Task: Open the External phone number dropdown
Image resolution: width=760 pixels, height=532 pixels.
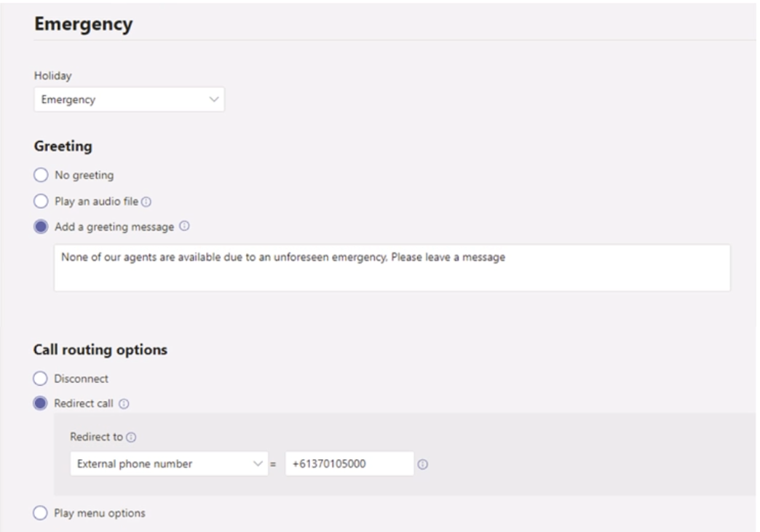Action: tap(167, 464)
